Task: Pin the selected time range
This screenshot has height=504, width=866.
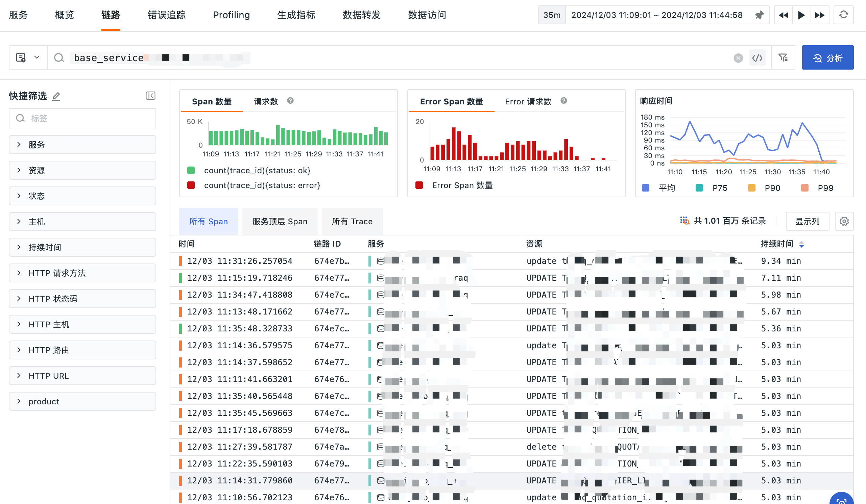Action: pos(760,15)
